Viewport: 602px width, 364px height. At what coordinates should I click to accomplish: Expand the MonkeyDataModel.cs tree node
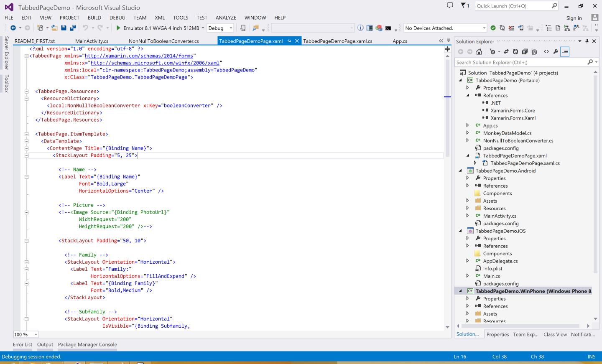pyautogui.click(x=467, y=133)
